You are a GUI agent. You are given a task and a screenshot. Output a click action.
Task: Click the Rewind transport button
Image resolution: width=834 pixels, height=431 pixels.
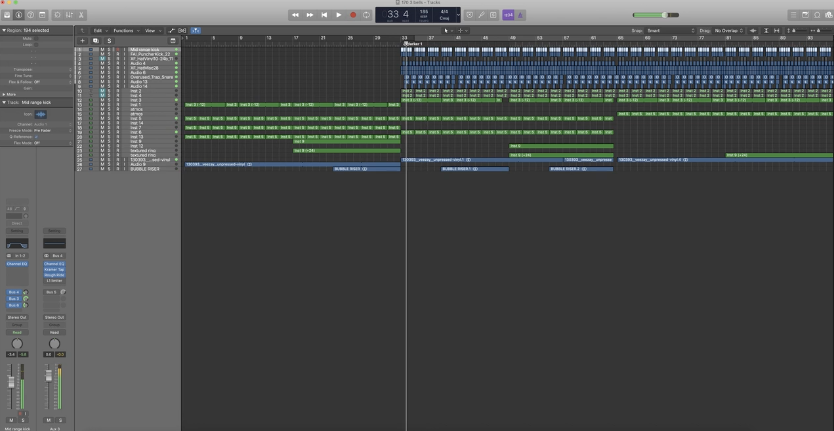tap(295, 15)
